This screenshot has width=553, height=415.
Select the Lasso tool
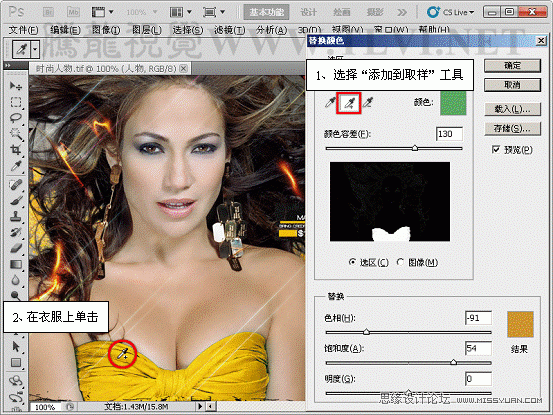(16, 118)
